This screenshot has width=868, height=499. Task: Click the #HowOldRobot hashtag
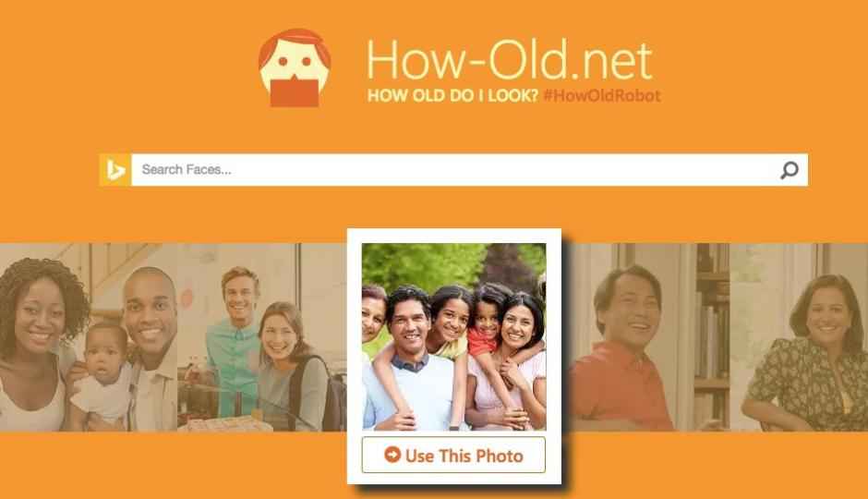coord(602,96)
